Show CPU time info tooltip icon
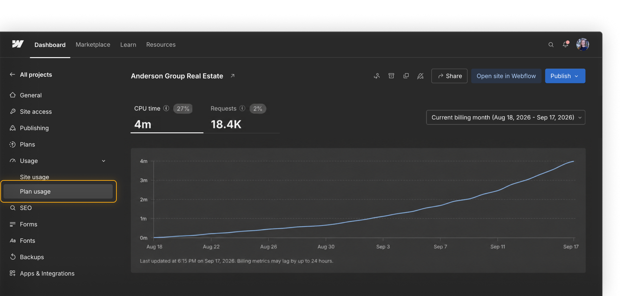Viewport: 644px width, 296px height. (166, 108)
